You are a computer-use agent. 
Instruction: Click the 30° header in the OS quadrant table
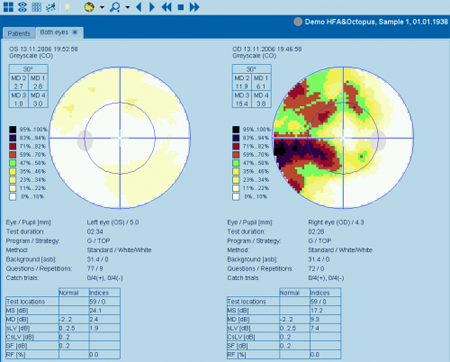click(28, 69)
